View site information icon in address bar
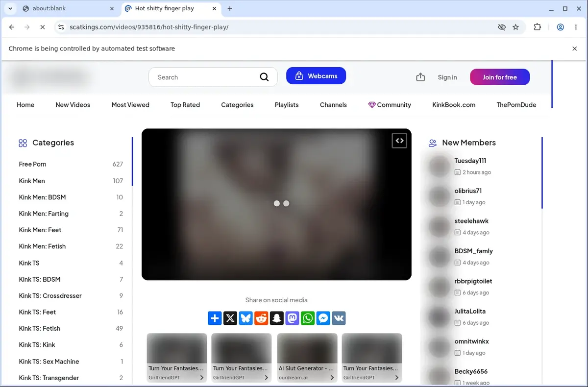This screenshot has width=588, height=387. pyautogui.click(x=61, y=27)
